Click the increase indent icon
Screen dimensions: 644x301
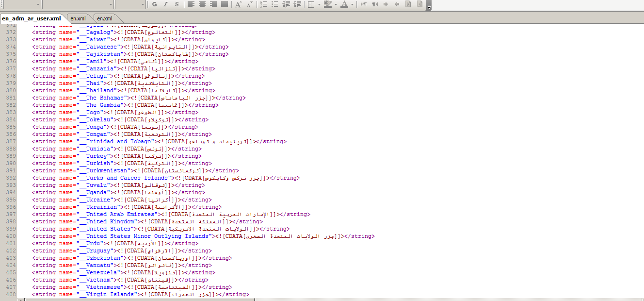click(297, 4)
